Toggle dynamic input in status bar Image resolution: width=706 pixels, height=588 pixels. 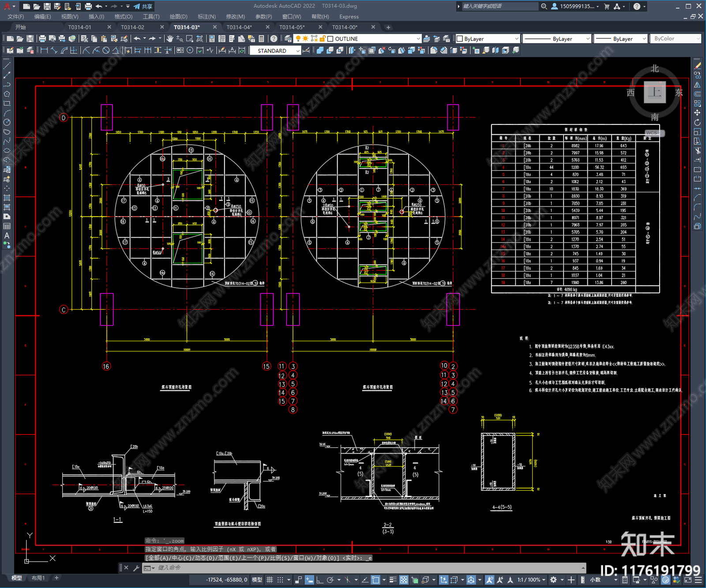pyautogui.click(x=309, y=580)
